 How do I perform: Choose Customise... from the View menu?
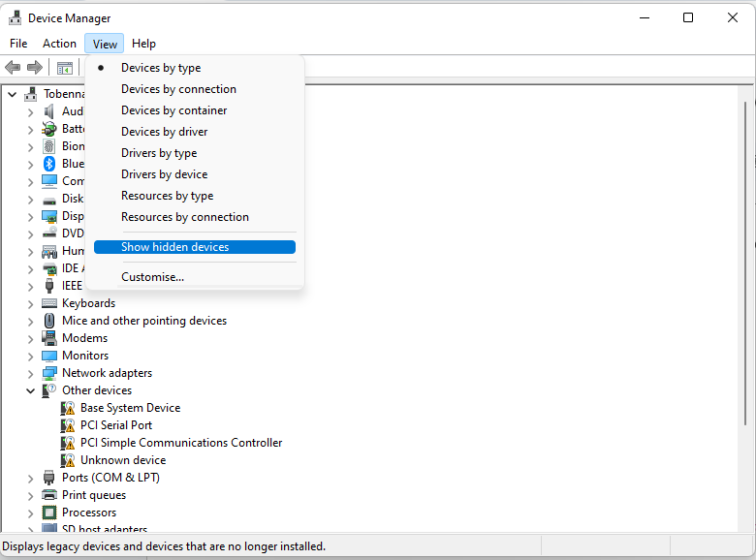click(152, 277)
